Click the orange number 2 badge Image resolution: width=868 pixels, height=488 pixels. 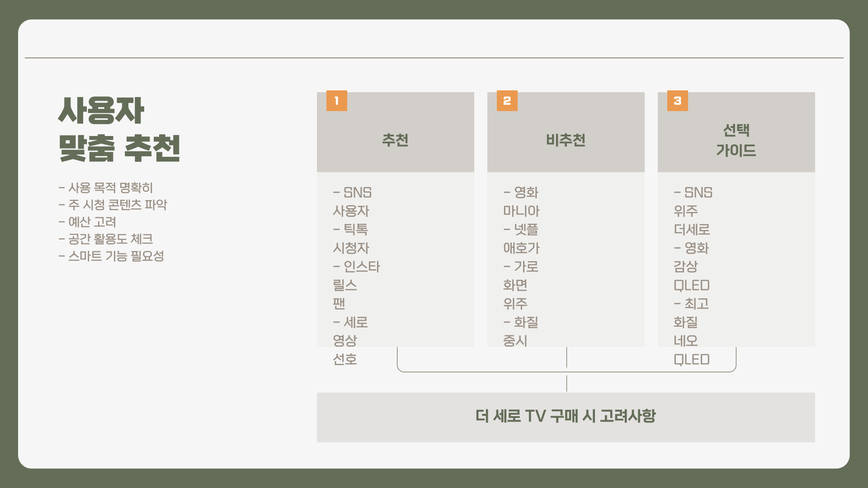pos(507,101)
